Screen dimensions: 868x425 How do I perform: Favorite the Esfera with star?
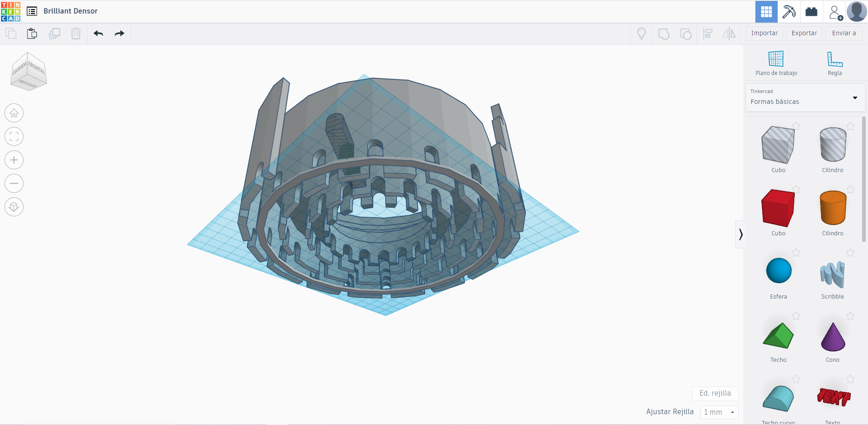coord(796,252)
